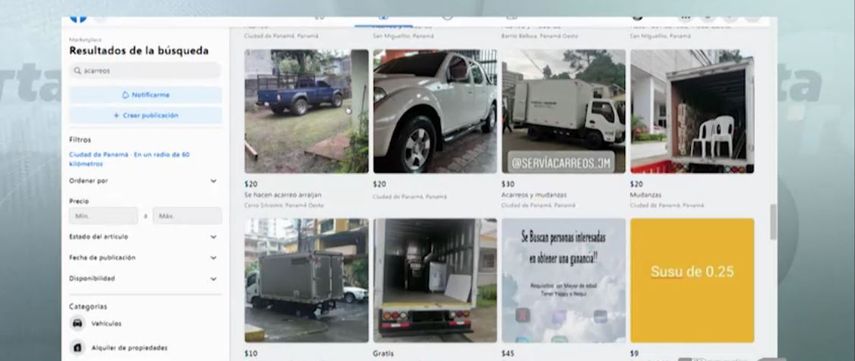Open the Vehículos category
This screenshot has width=855, height=361.
106,324
